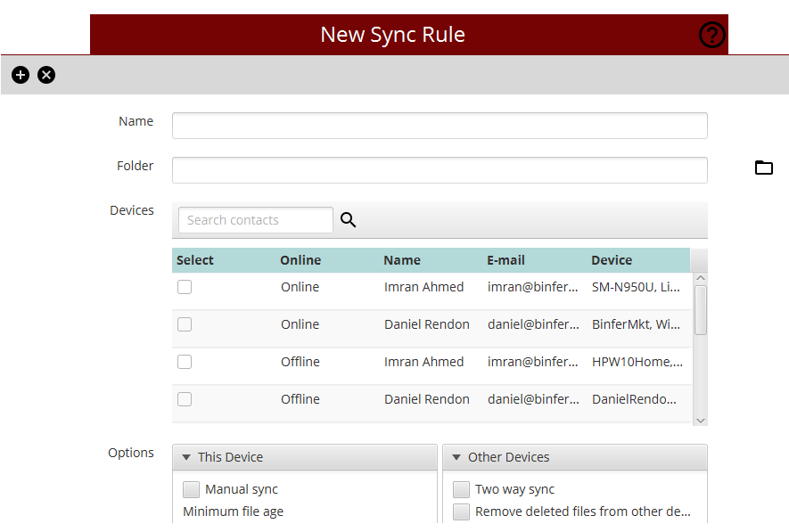This screenshot has height=532, width=789.
Task: Click Offline status in HPW10Home row
Action: (x=300, y=362)
